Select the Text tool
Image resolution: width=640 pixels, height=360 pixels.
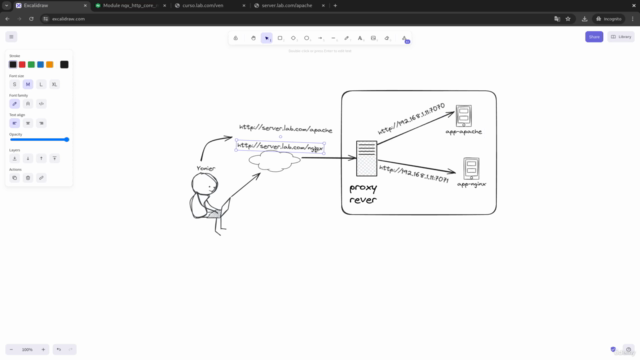tap(360, 38)
